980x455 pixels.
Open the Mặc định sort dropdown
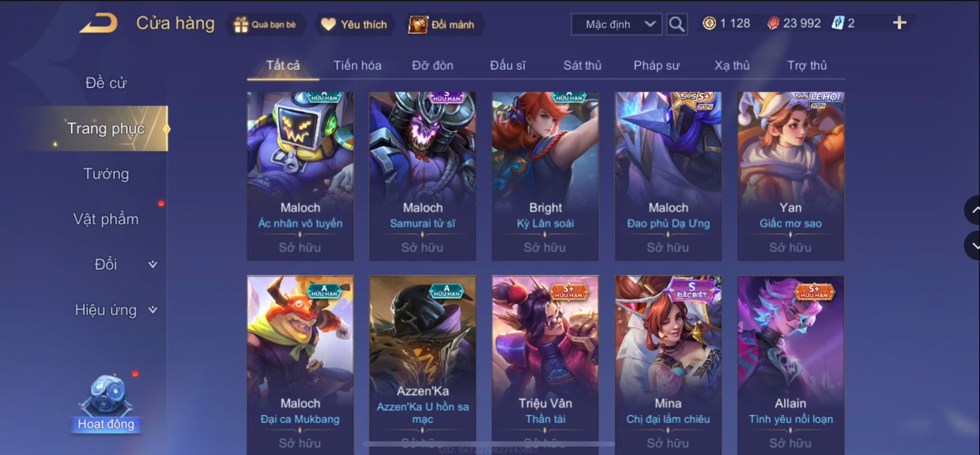[617, 25]
